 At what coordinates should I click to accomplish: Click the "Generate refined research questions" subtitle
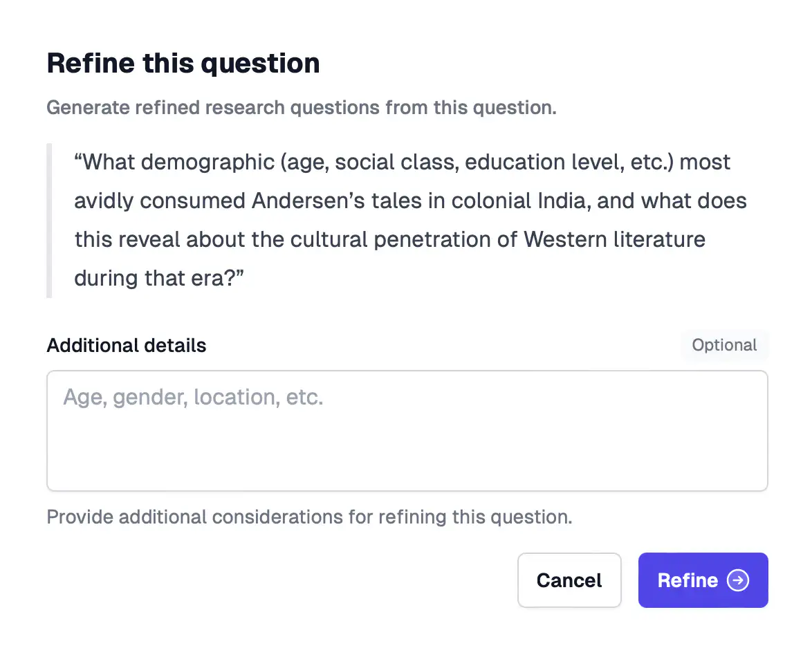[x=301, y=108]
